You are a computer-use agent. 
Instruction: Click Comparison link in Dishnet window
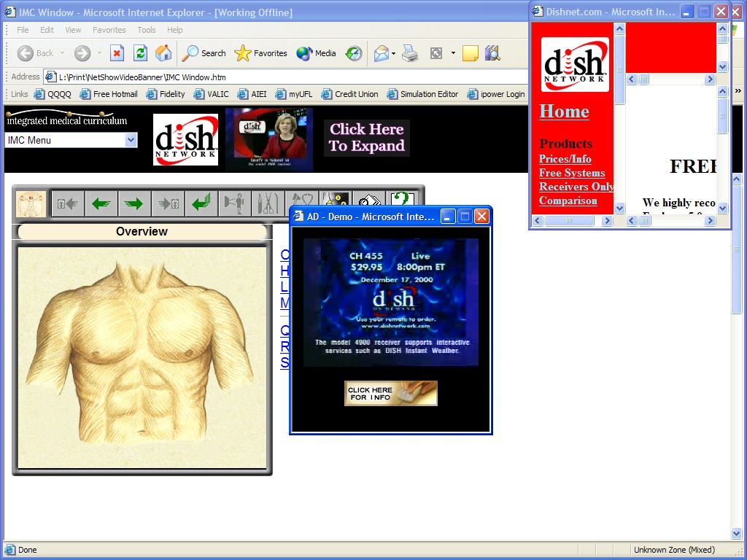pos(568,201)
